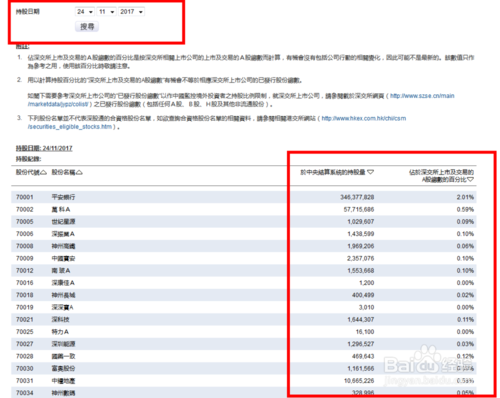
Task: Click percentage 0.11% in the 70021 row
Action: click(465, 320)
